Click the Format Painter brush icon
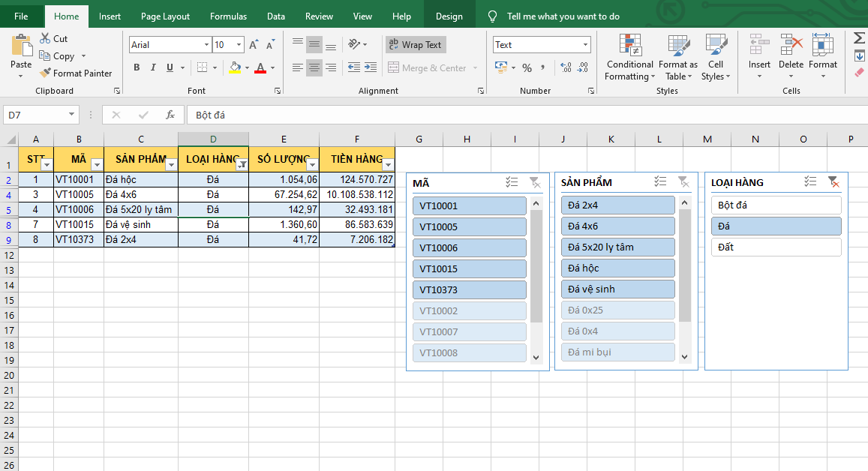This screenshot has height=471, width=868. (45, 73)
